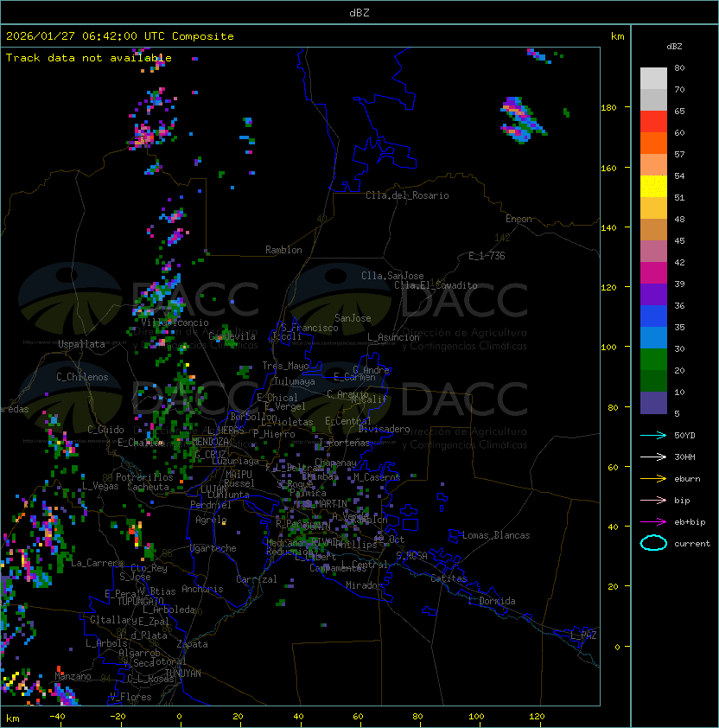Viewport: 719px width, 728px height.
Task: Select the blue 35 dBZ color swatch
Action: pyautogui.click(x=653, y=316)
